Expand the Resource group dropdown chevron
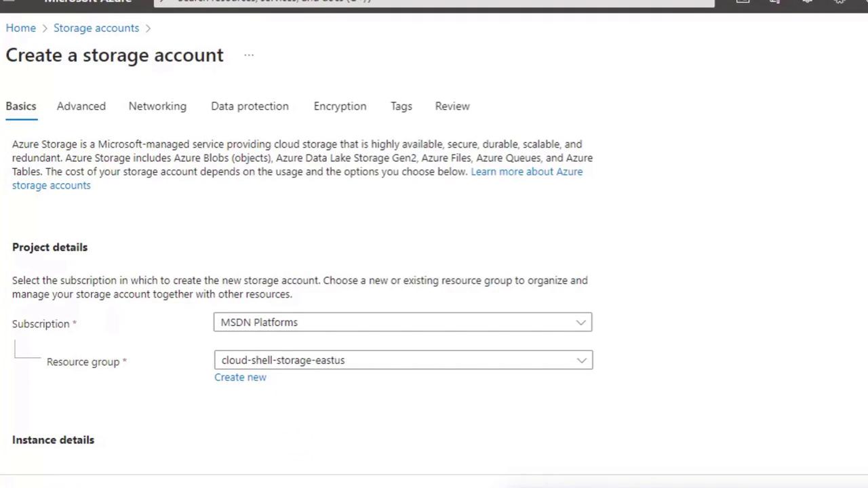Image resolution: width=868 pixels, height=488 pixels. pos(581,361)
